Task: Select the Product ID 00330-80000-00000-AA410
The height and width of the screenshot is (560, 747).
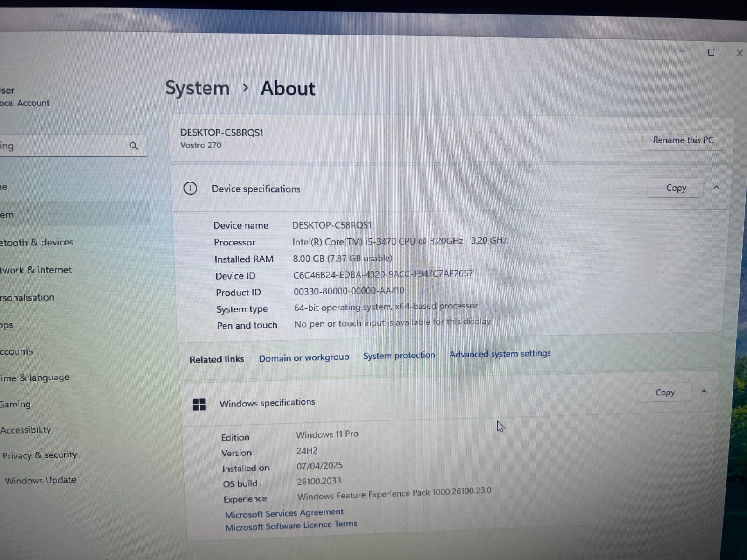Action: (x=349, y=291)
